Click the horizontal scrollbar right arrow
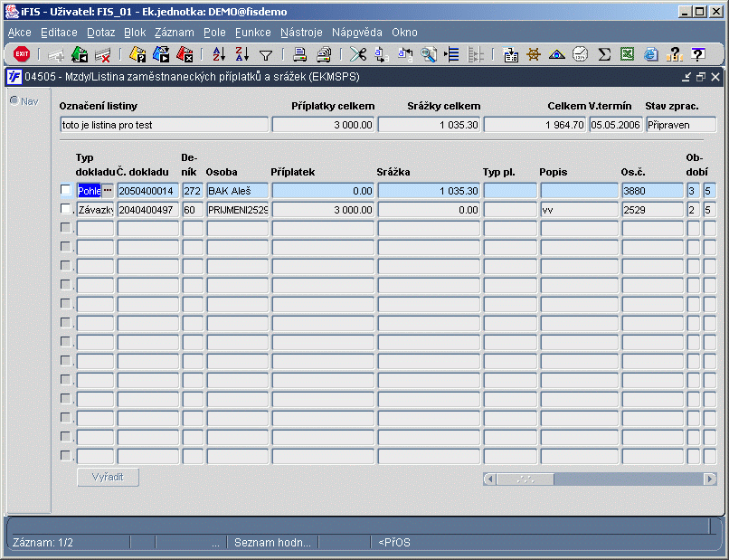 pyautogui.click(x=711, y=479)
